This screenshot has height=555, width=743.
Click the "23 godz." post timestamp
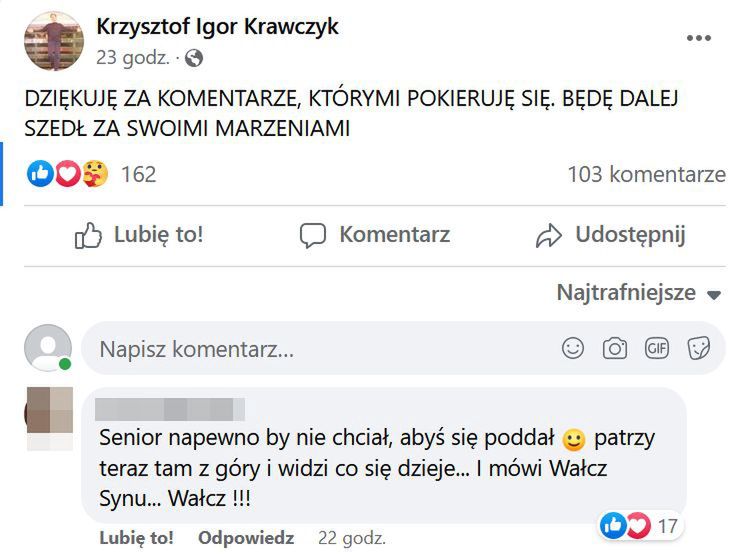pyautogui.click(x=132, y=58)
